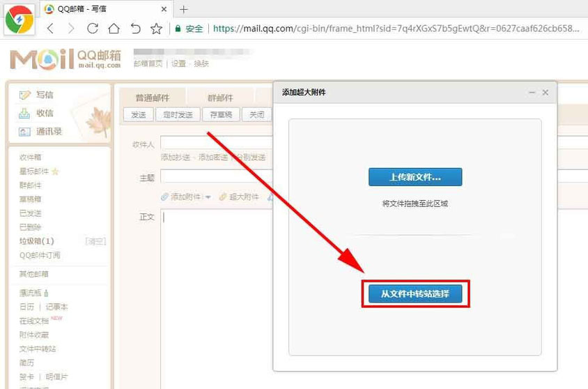Click the 分别发送 link
588x389 pixels.
coord(252,158)
